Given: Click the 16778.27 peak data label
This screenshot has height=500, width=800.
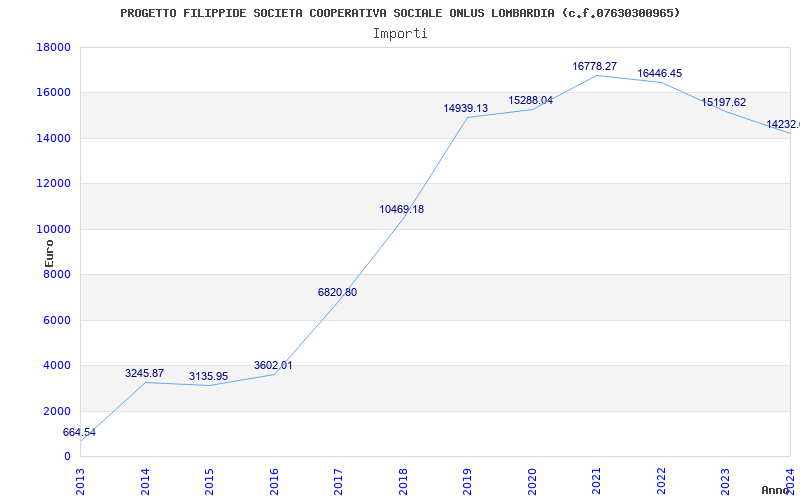Looking at the screenshot, I should click(594, 66).
